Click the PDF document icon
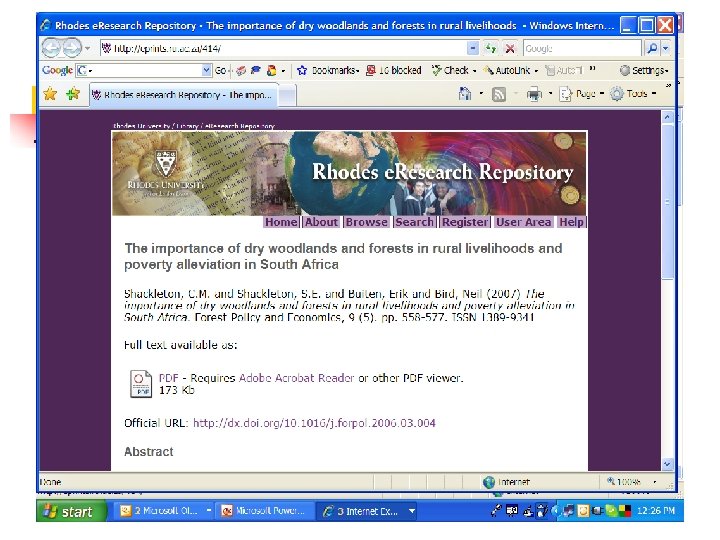Image resolution: width=720 pixels, height=540 pixels. (x=141, y=383)
